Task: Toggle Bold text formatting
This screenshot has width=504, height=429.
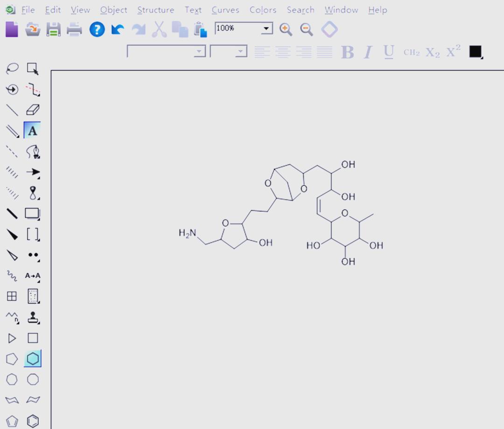Action: 347,52
